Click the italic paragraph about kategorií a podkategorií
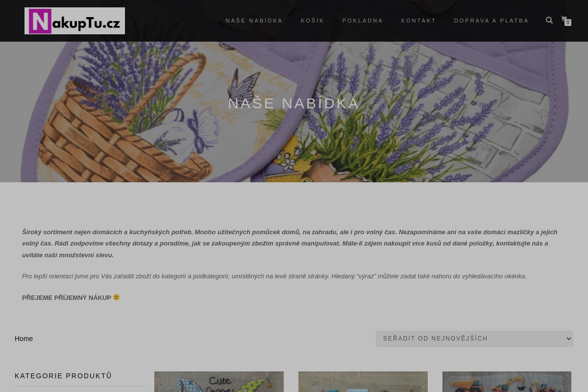The image size is (588, 392). pyautogui.click(x=274, y=276)
